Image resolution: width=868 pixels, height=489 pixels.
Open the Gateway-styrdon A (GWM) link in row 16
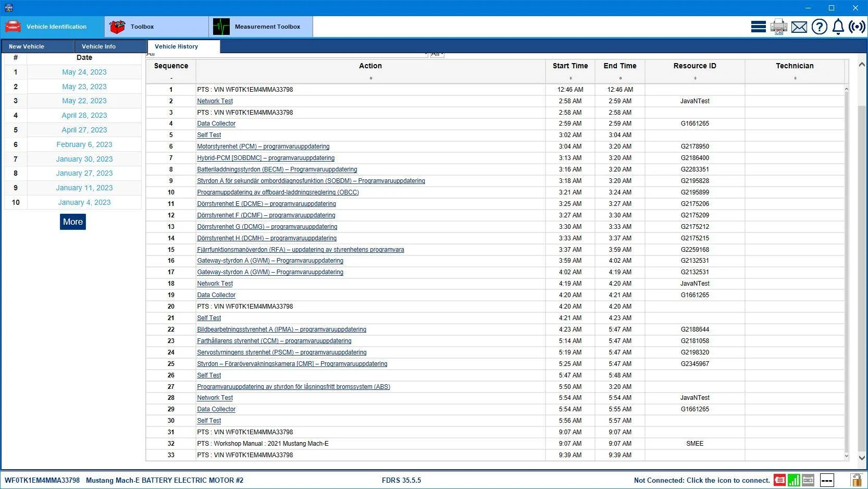270,261
